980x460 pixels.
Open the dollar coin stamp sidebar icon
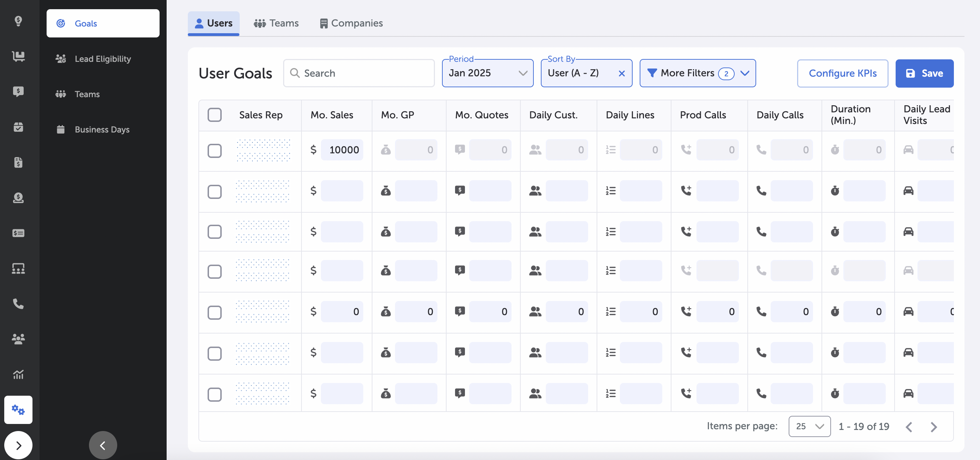coord(18,197)
